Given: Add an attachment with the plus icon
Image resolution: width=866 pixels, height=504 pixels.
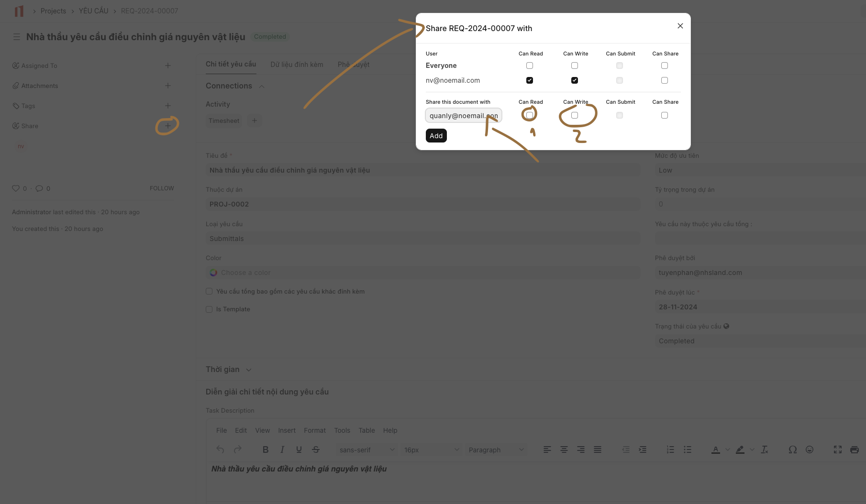Looking at the screenshot, I should [x=167, y=86].
